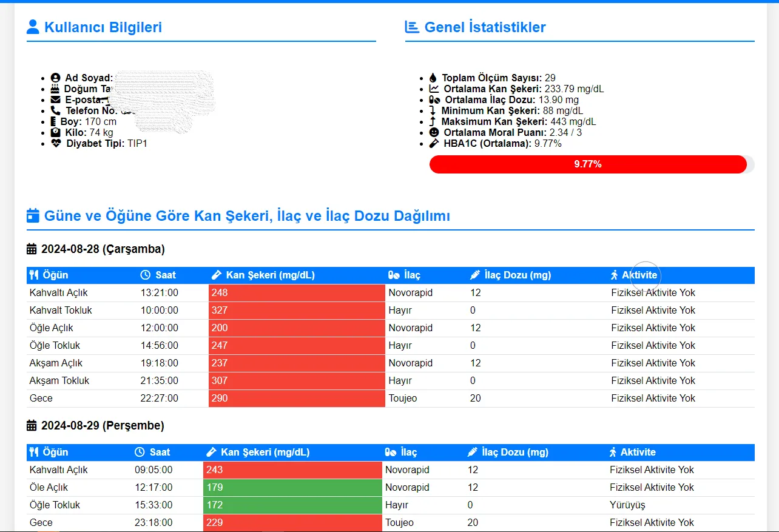Click the green 179 blood sugar cell
Image resolution: width=779 pixels, height=532 pixels.
click(x=292, y=488)
